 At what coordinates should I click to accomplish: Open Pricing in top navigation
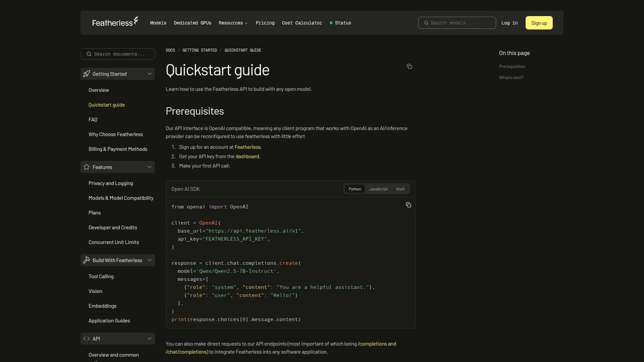(x=265, y=23)
